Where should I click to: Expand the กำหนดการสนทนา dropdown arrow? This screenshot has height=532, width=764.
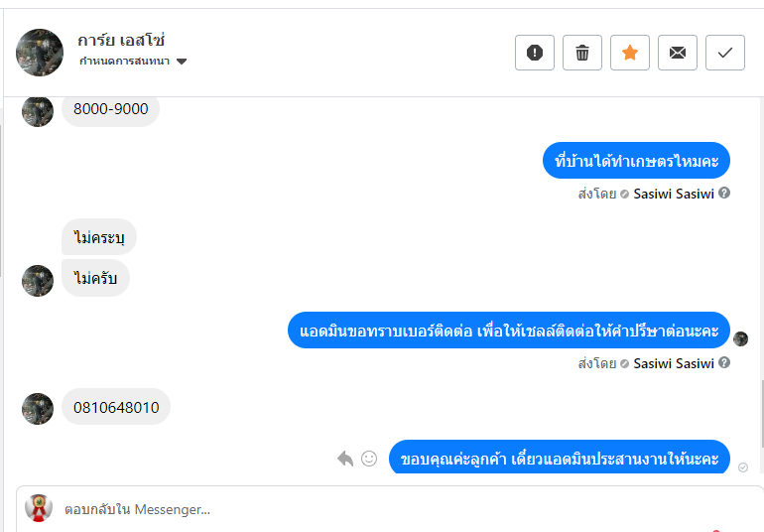pos(182,62)
